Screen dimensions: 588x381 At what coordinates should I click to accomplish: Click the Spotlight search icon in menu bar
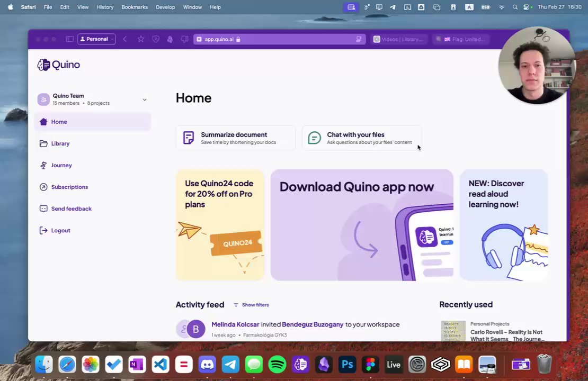[x=515, y=7]
